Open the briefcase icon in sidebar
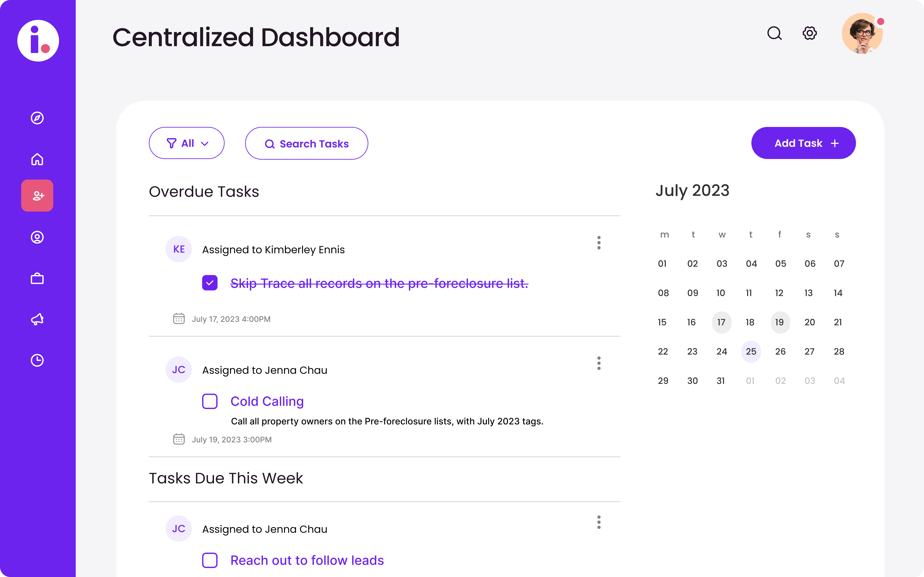 [x=37, y=279]
